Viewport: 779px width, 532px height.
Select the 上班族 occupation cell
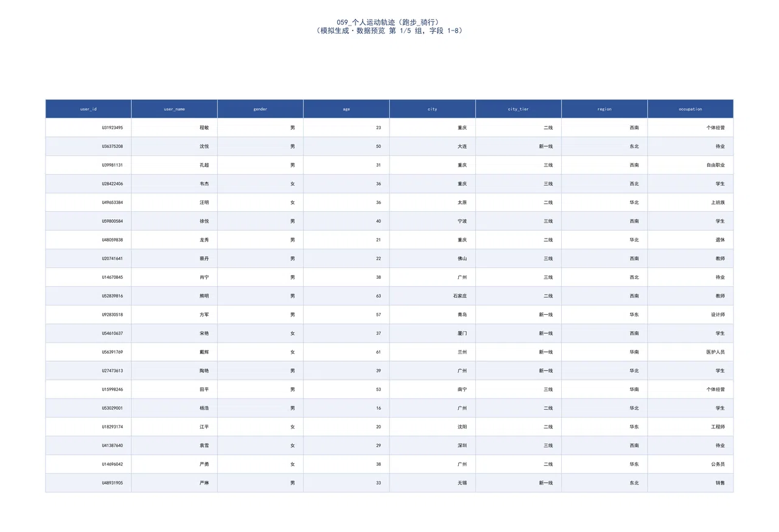[x=691, y=203]
